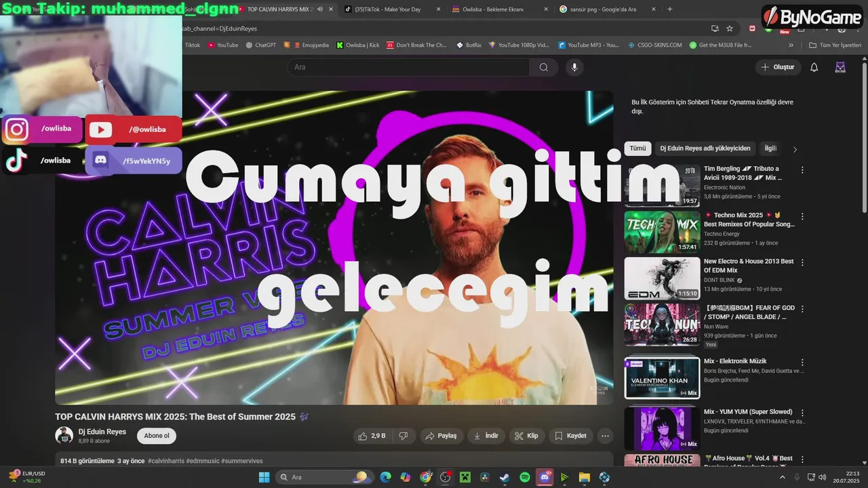Click the page vertical scrollbar

coord(864,139)
